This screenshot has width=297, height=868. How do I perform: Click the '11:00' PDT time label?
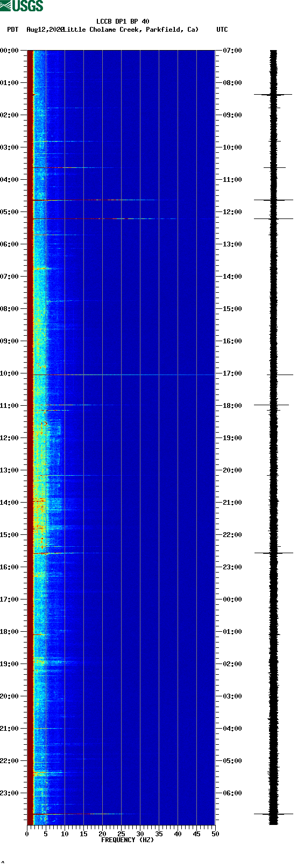10,406
